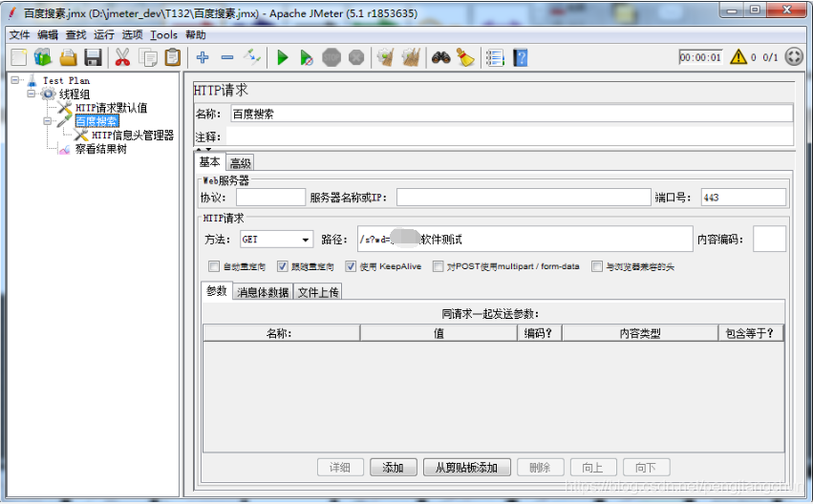Select HTTP请求默认值 in the tree
The image size is (813, 504).
point(111,108)
